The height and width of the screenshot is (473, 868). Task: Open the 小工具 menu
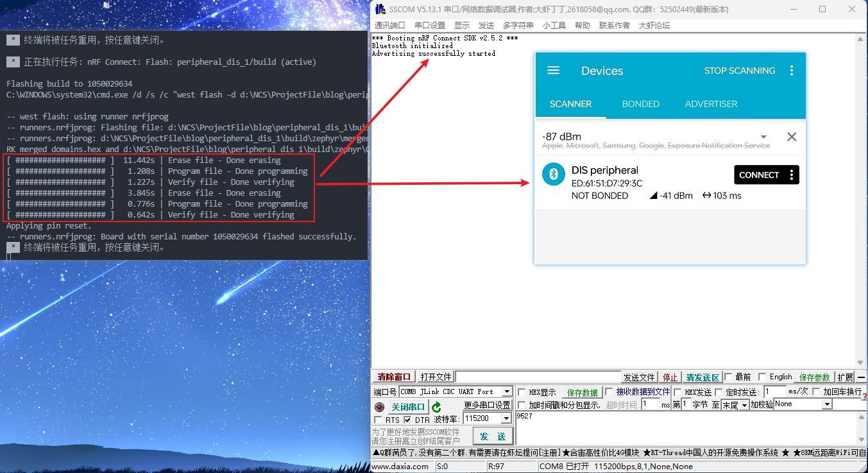pos(554,26)
